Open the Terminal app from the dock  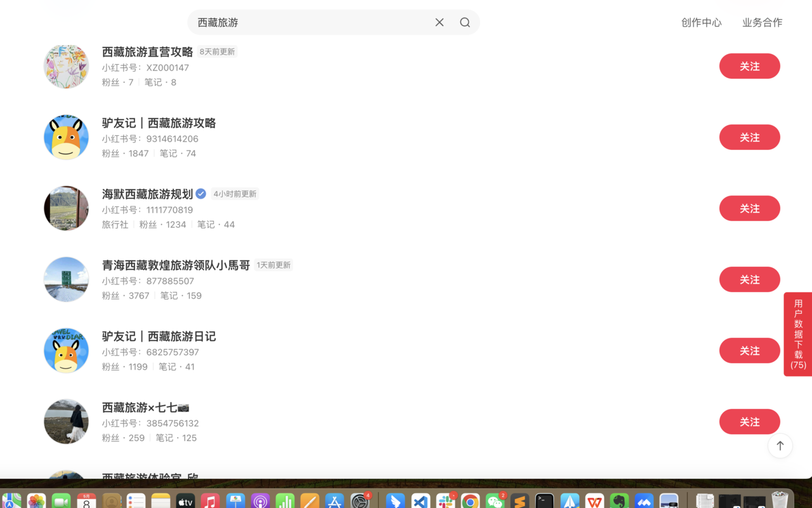[544, 500]
